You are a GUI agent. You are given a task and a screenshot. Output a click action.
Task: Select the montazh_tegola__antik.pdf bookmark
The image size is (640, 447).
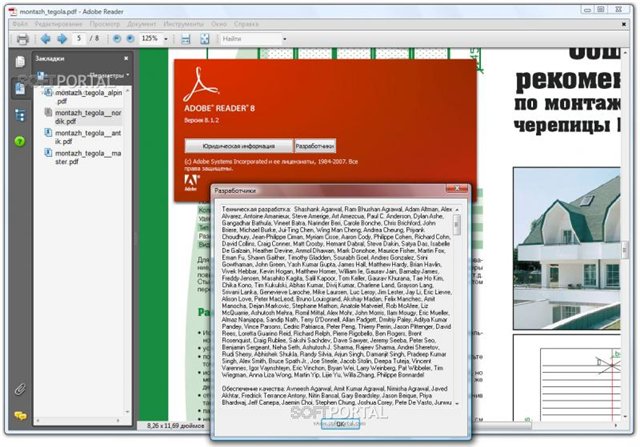88,137
